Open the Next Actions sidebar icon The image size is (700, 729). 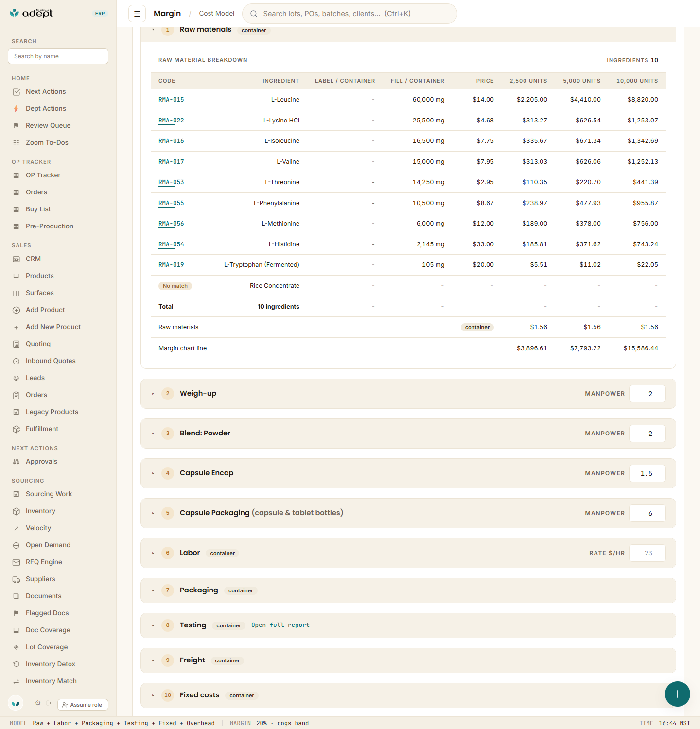click(x=16, y=92)
